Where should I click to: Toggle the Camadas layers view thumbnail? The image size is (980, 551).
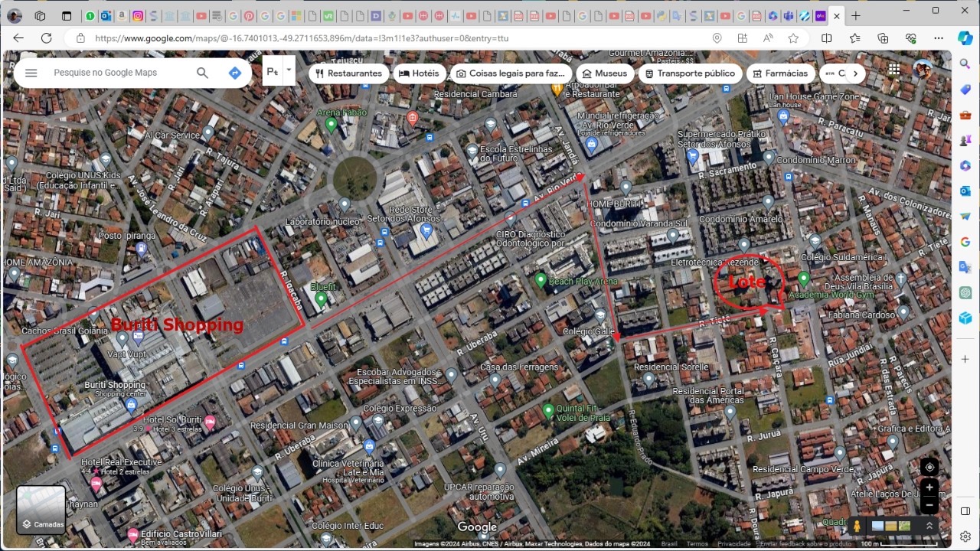click(x=41, y=510)
